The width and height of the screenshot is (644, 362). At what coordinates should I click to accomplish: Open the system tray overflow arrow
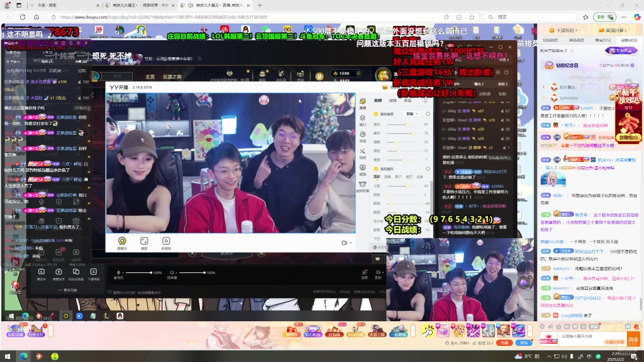[549, 356]
